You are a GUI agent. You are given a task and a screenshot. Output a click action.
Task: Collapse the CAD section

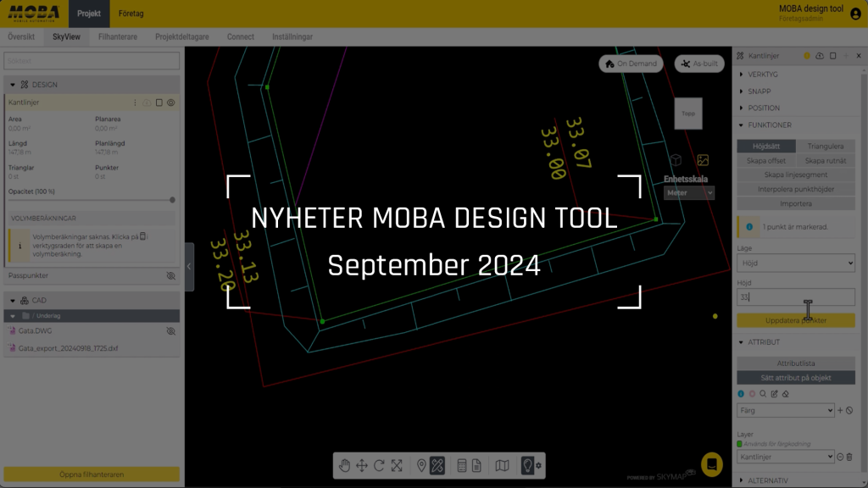(12, 301)
